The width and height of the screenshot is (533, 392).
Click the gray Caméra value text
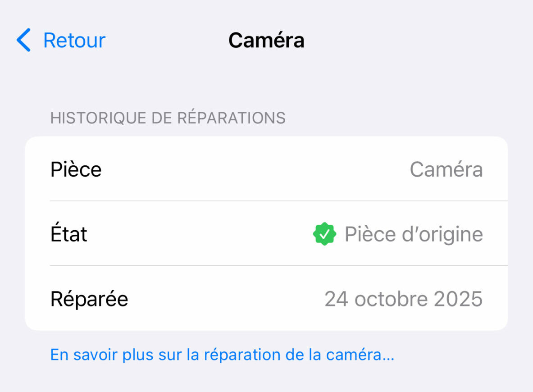click(446, 169)
